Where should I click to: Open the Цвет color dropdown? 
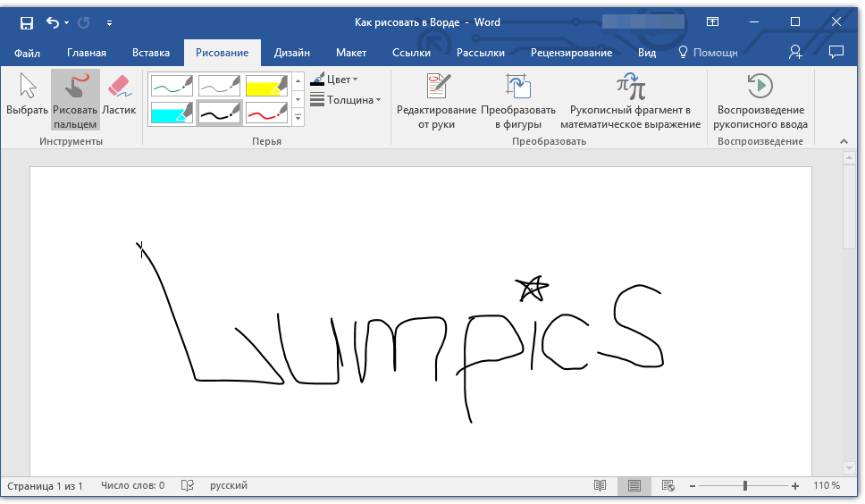tap(334, 80)
